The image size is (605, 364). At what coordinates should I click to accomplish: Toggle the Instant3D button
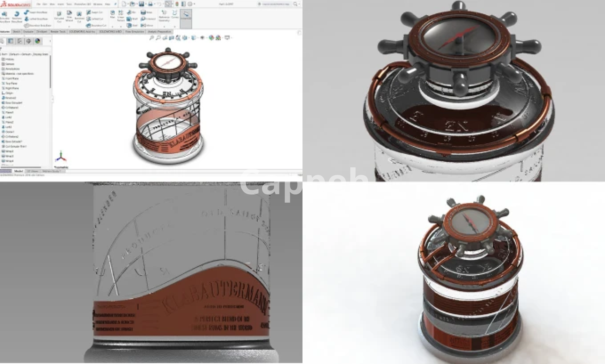(x=186, y=15)
